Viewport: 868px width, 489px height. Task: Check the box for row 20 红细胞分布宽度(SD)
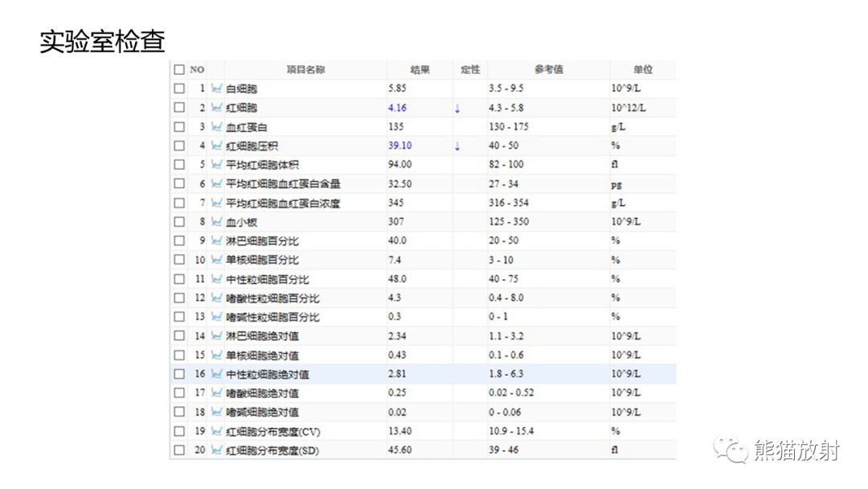coord(178,450)
